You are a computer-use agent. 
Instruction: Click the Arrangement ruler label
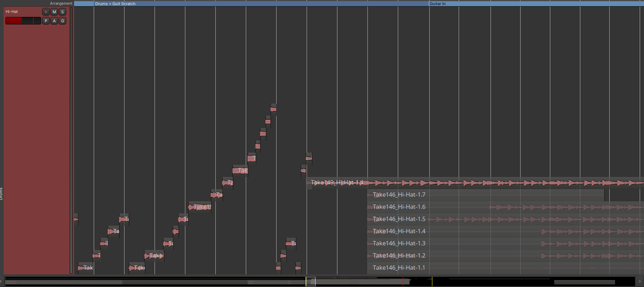click(61, 4)
